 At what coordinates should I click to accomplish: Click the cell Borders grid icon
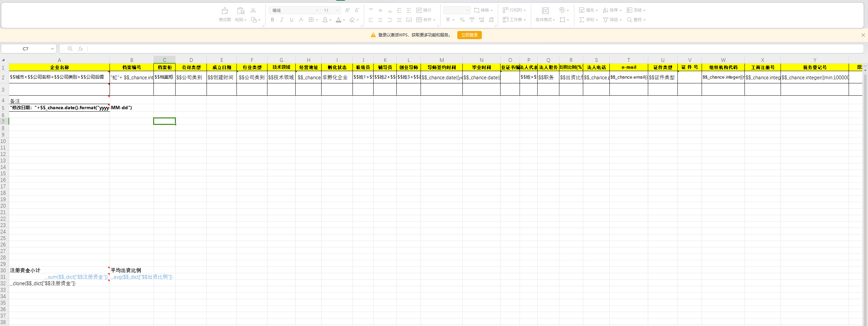[311, 20]
